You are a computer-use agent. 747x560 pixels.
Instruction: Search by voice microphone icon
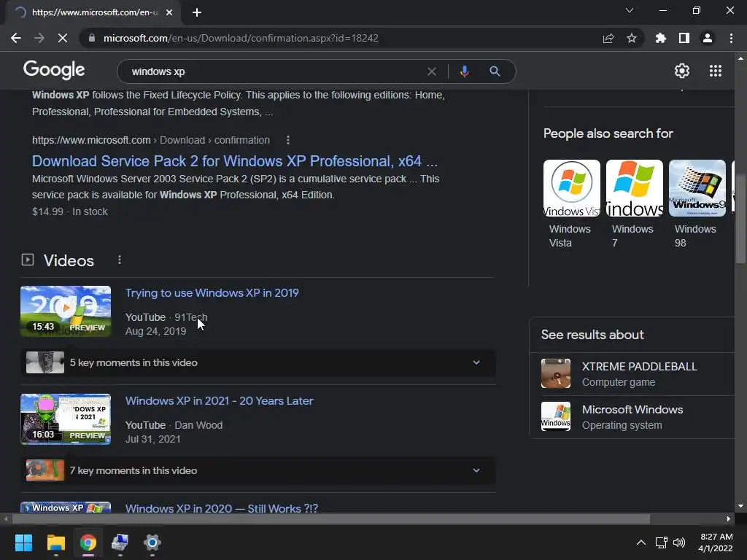click(x=465, y=71)
